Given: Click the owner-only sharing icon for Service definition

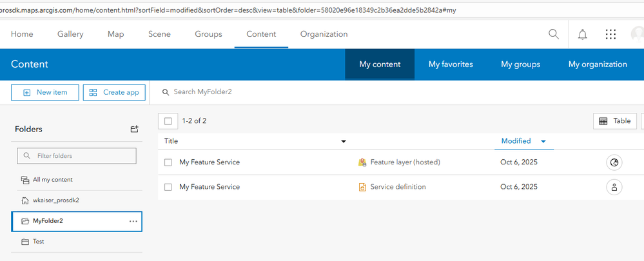Looking at the screenshot, I should coord(614,187).
